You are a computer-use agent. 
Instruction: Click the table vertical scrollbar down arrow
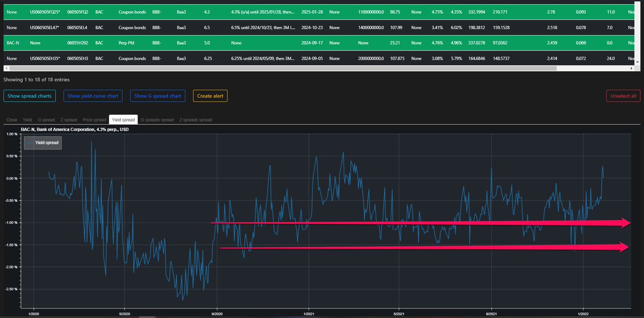pyautogui.click(x=638, y=62)
